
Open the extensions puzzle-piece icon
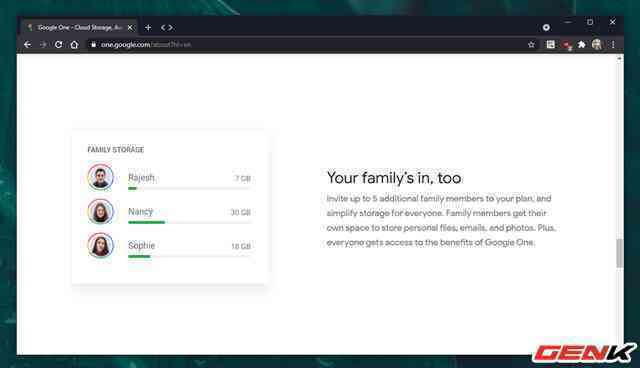tap(582, 44)
